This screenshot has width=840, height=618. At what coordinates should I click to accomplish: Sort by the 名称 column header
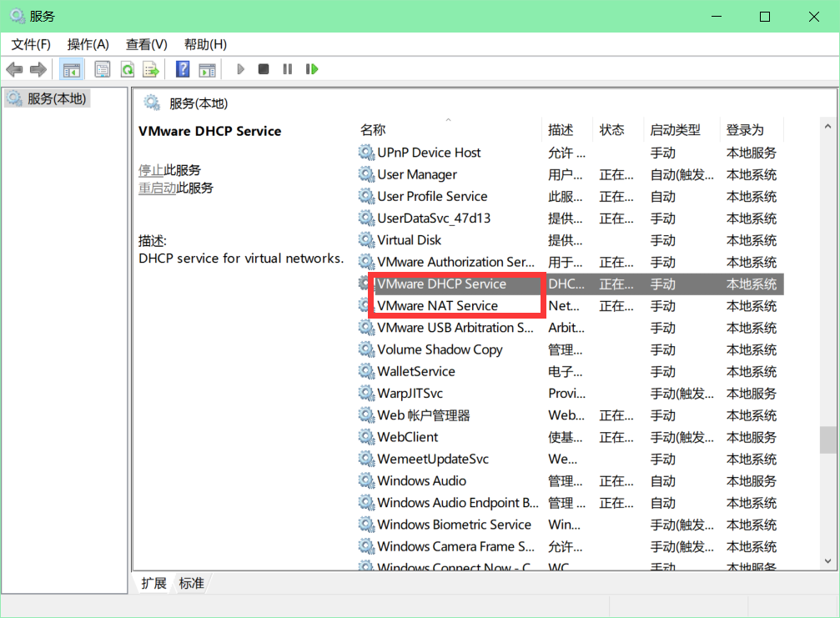click(x=373, y=130)
